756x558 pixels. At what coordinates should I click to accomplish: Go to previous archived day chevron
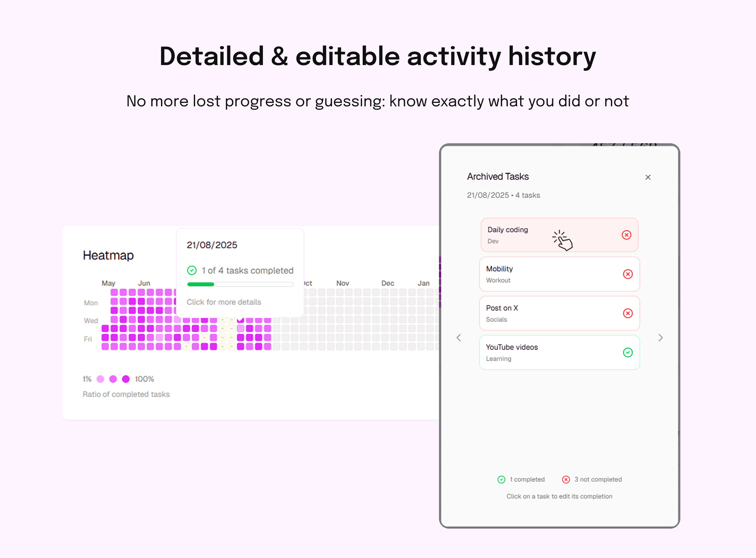tap(459, 338)
